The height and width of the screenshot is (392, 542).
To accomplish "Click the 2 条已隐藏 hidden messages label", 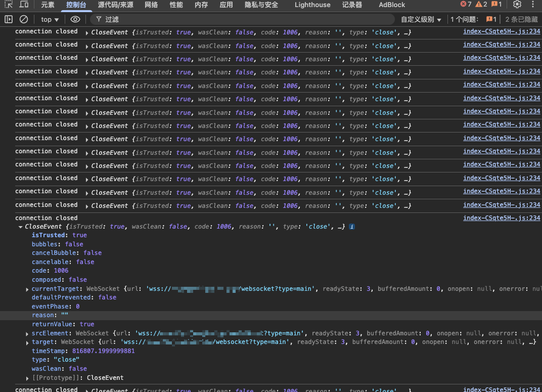I will (521, 19).
